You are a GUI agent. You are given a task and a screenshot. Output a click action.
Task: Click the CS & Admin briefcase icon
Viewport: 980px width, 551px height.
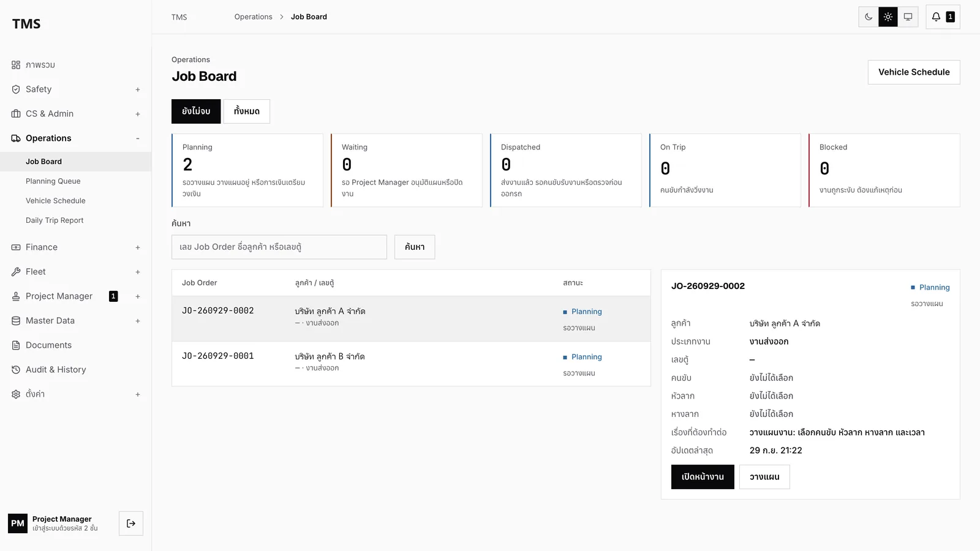tap(16, 114)
